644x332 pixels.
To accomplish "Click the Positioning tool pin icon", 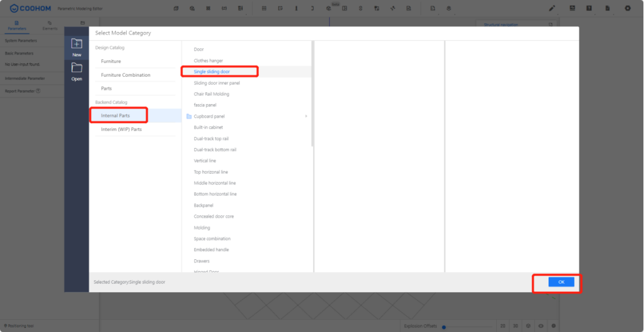I will pyautogui.click(x=5, y=326).
